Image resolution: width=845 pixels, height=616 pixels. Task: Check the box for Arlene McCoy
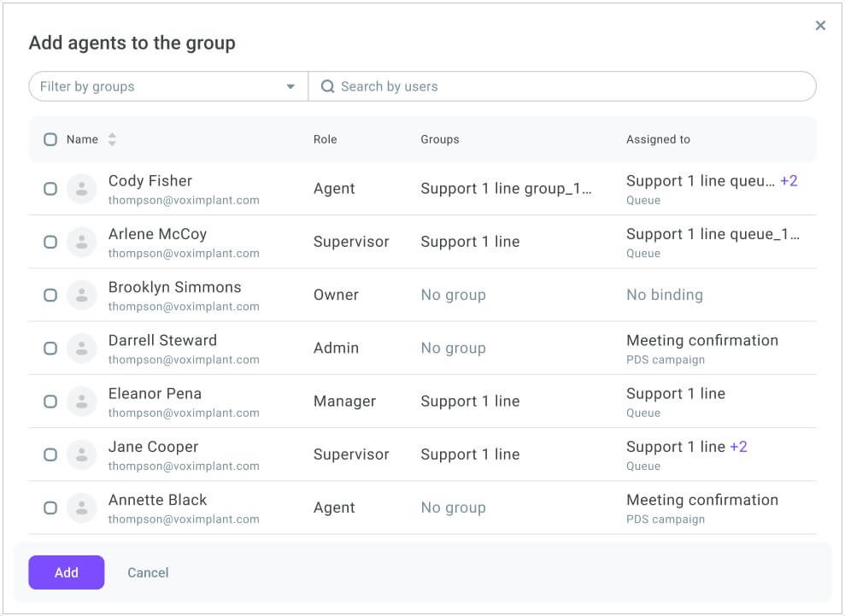click(x=50, y=242)
